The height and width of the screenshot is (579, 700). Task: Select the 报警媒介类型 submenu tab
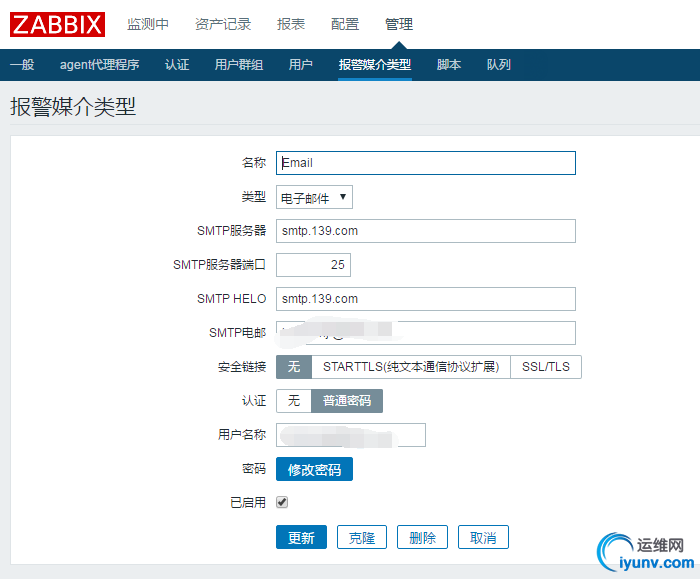pyautogui.click(x=375, y=65)
